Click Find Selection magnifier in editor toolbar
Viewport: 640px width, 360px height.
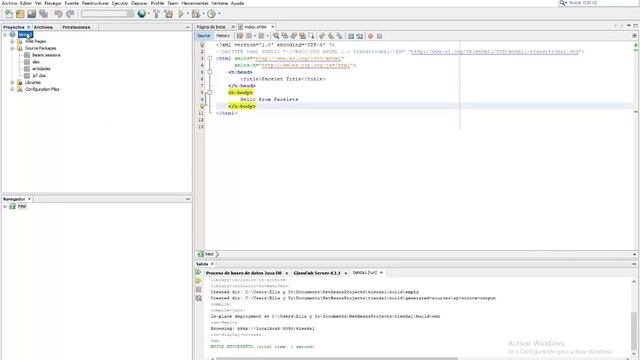276,36
